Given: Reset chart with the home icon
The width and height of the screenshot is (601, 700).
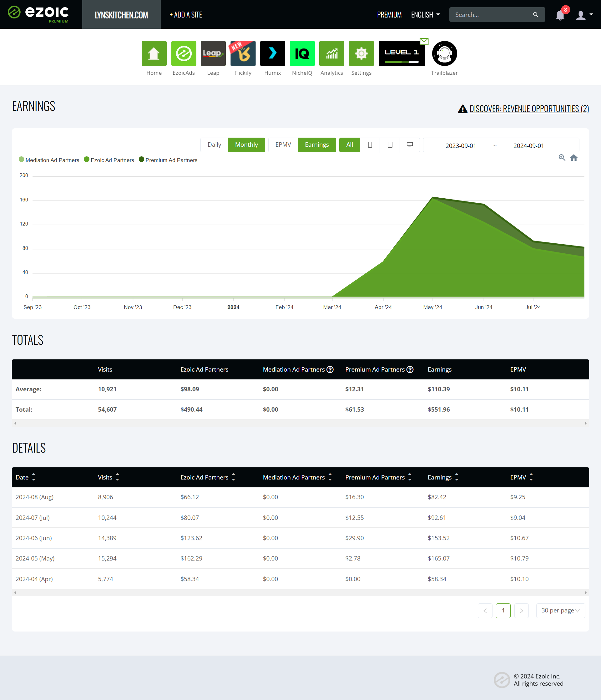Looking at the screenshot, I should pos(573,157).
